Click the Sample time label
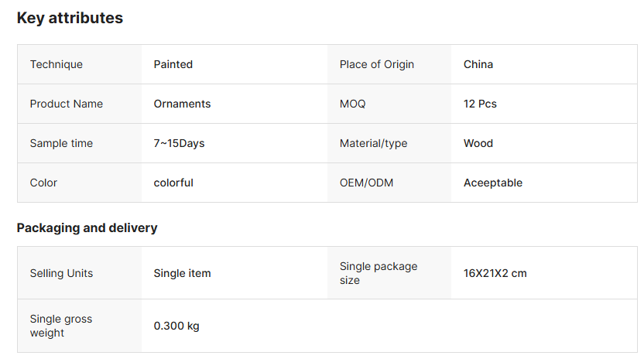The image size is (644, 359). click(61, 143)
